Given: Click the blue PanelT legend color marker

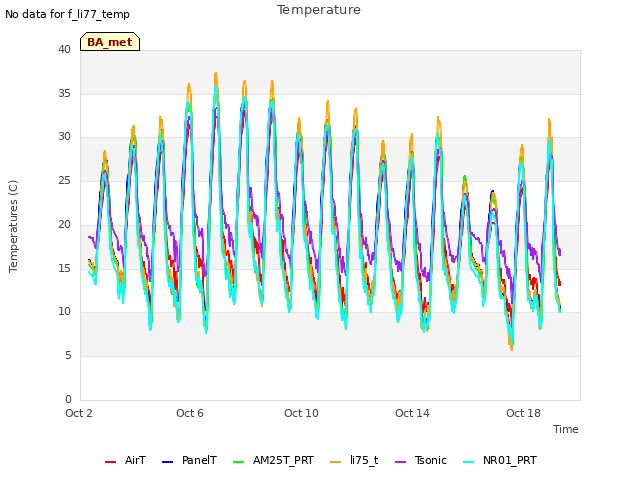Looking at the screenshot, I should pyautogui.click(x=167, y=462).
